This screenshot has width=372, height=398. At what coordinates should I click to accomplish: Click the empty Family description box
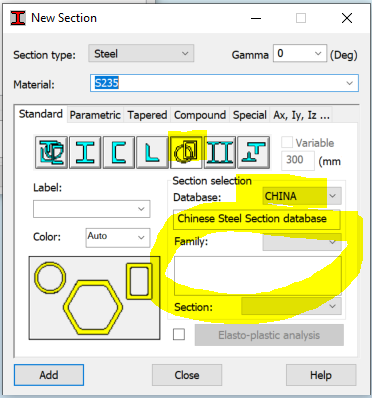point(258,276)
